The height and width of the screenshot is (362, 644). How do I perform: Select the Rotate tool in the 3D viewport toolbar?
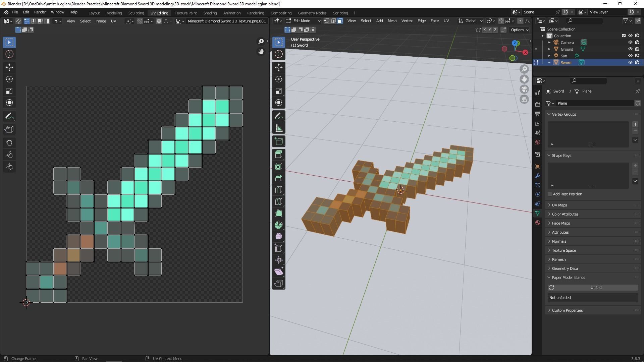(x=278, y=79)
